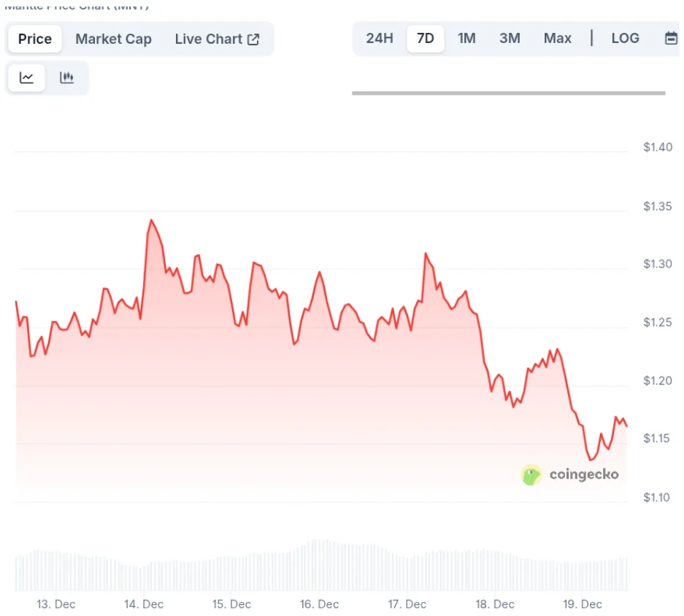Expand the date picker via calendar control
This screenshot has height=616, width=684.
pyautogui.click(x=671, y=38)
